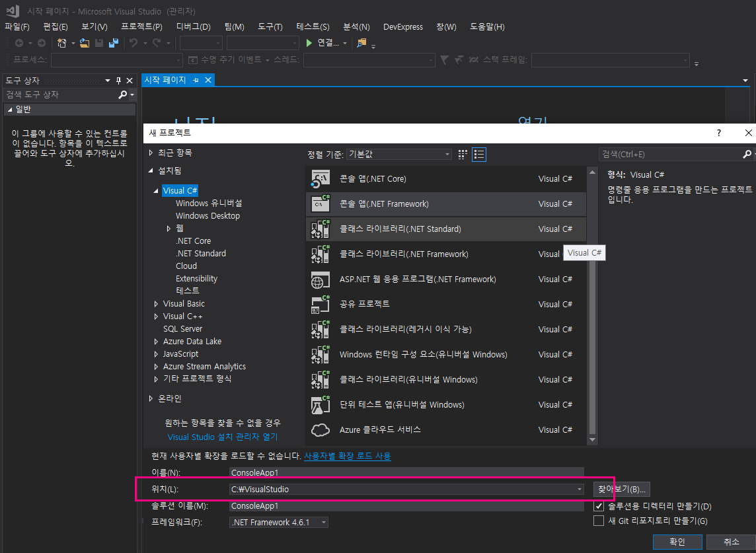Switch to small icons view in dialog
Image resolution: width=756 pixels, height=553 pixels.
coord(463,155)
